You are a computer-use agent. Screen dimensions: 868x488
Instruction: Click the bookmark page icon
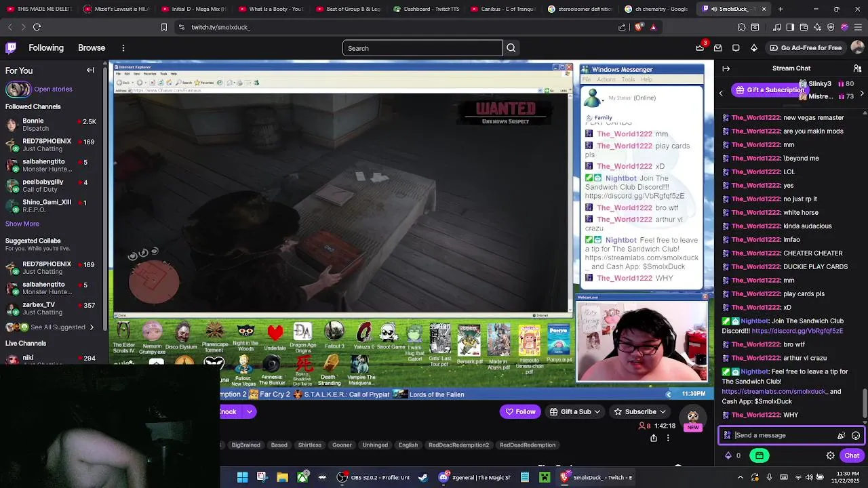(163, 27)
